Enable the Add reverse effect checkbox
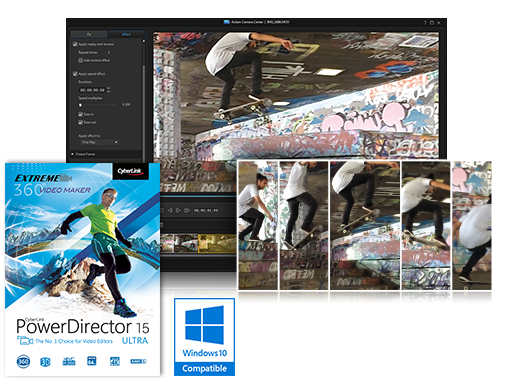This screenshot has height=387, width=520. (x=80, y=60)
